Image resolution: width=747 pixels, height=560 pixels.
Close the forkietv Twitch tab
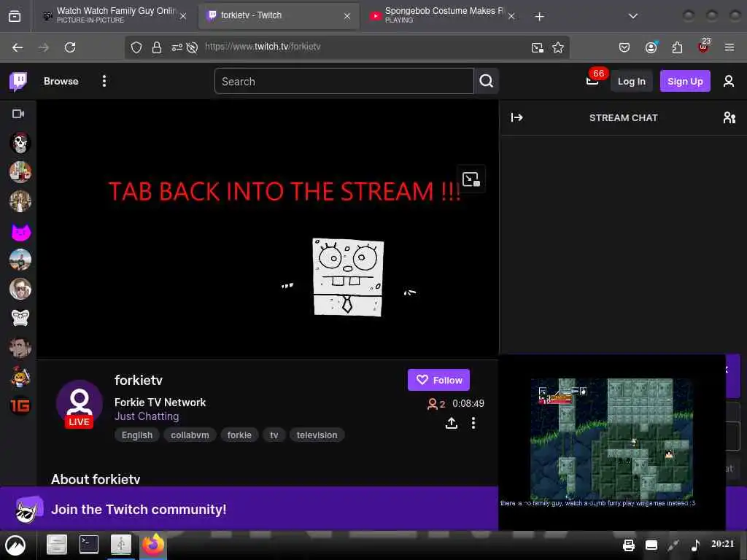click(x=347, y=16)
